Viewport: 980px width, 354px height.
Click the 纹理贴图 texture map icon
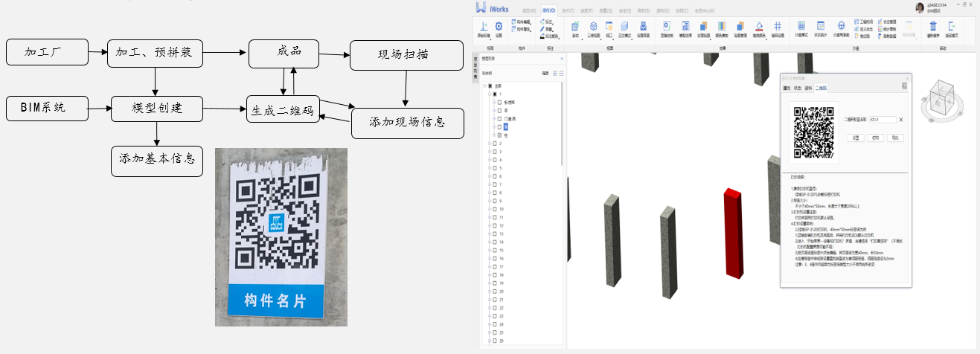click(703, 26)
